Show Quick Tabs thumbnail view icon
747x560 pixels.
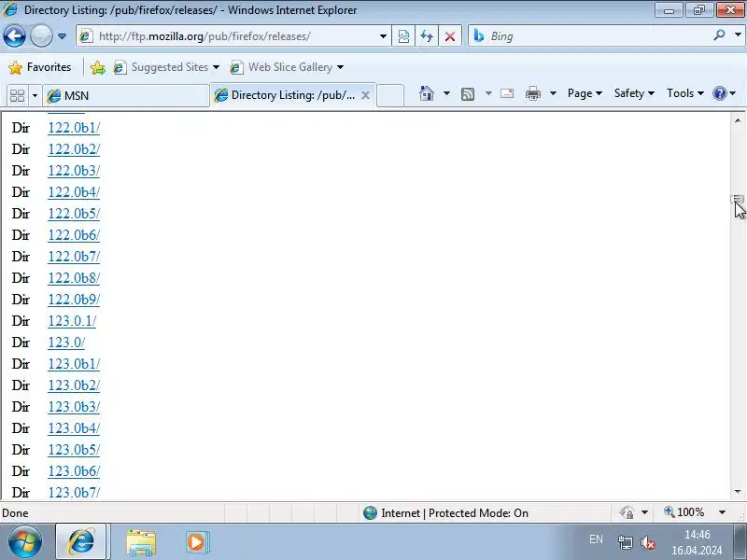click(17, 96)
